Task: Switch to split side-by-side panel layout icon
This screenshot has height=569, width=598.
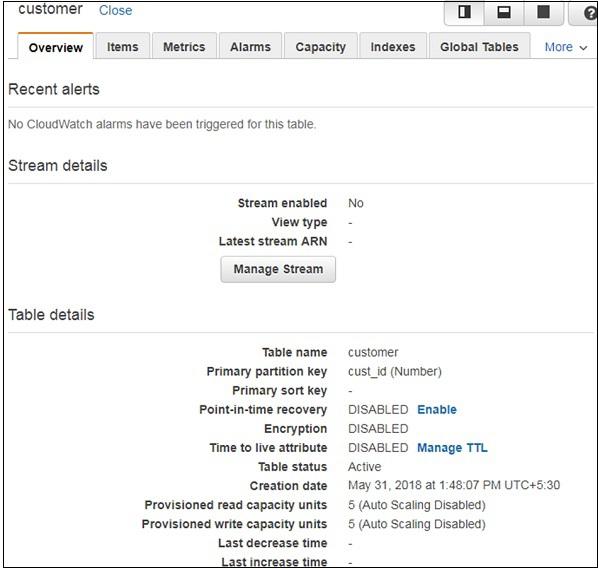Action: tap(464, 12)
